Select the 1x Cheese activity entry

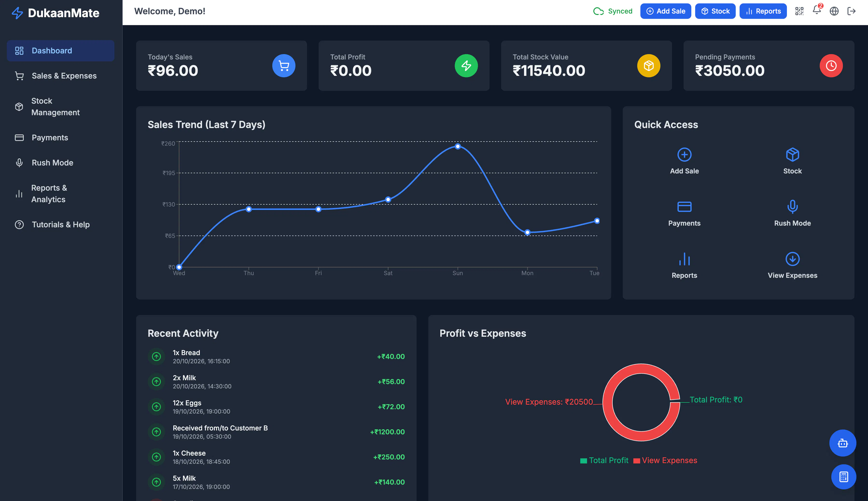click(x=276, y=457)
